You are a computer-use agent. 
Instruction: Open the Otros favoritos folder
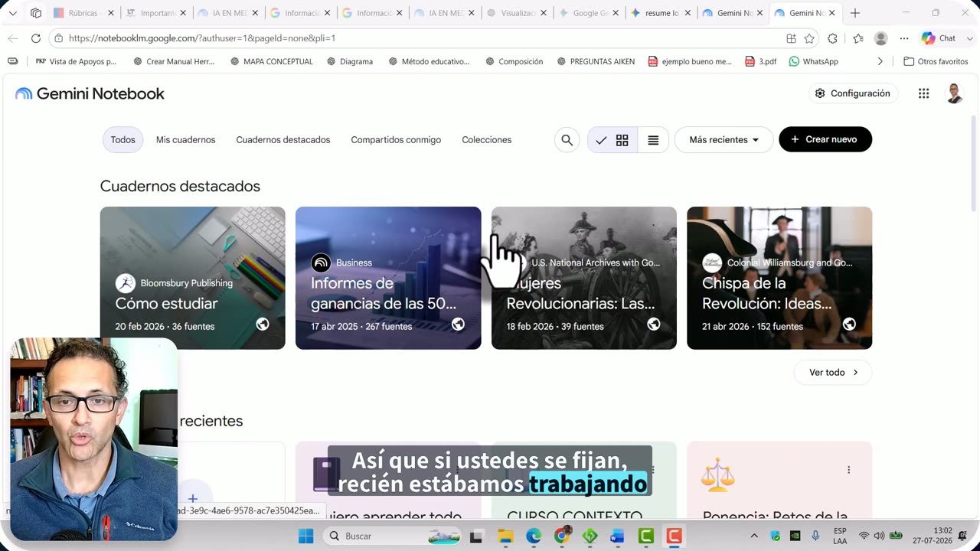click(x=936, y=61)
